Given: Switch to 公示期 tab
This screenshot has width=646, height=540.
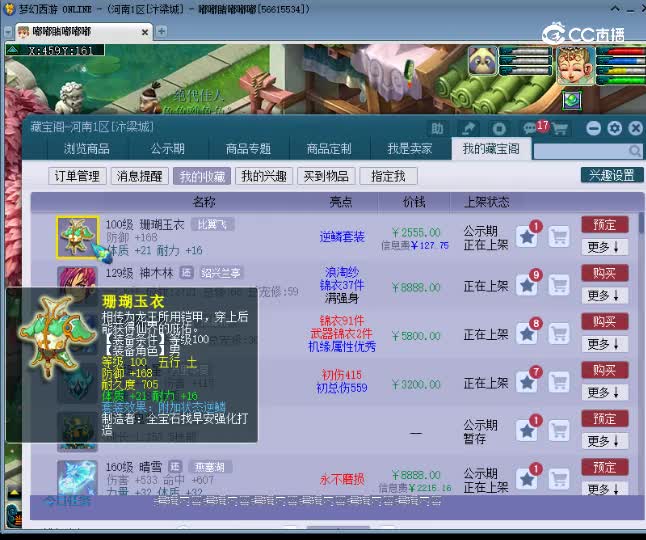Looking at the screenshot, I should pyautogui.click(x=167, y=149).
